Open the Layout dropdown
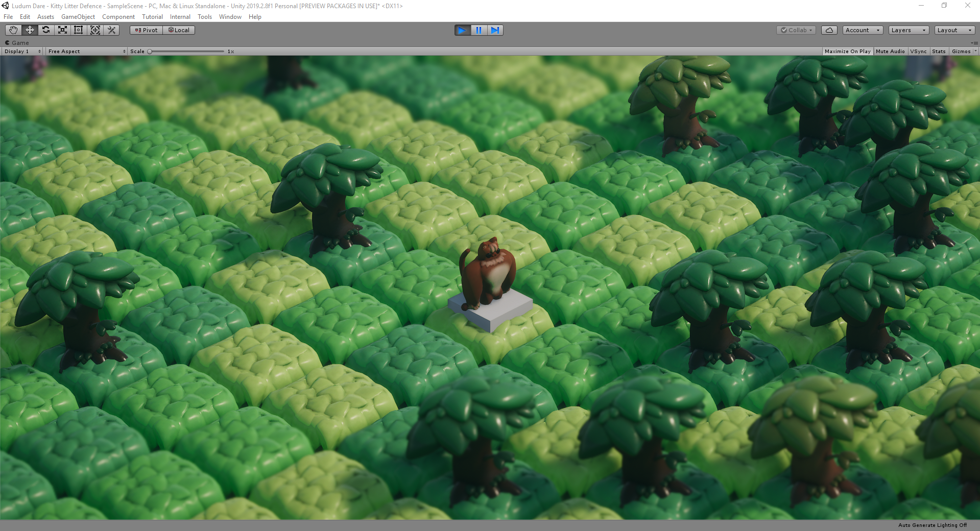This screenshot has width=980, height=531. [954, 30]
